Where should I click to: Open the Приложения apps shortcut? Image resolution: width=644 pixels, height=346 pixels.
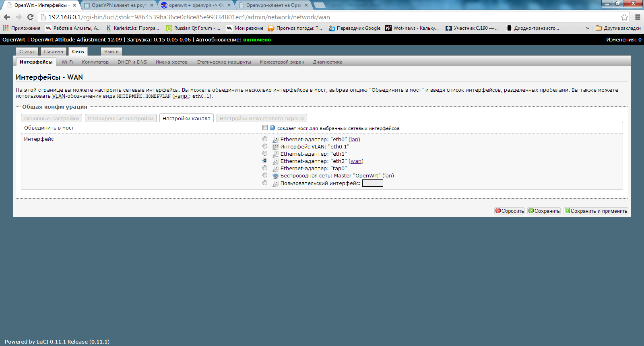coord(22,28)
